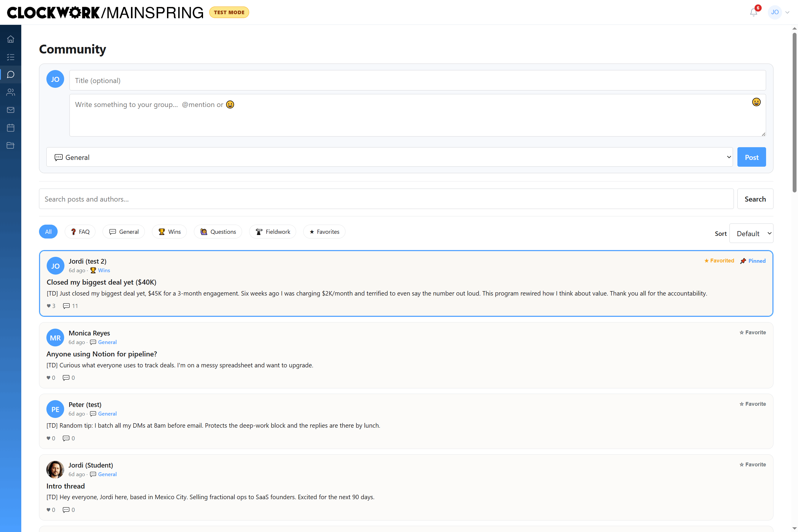Favorite the Intro thread post
This screenshot has width=798, height=532.
tap(752, 465)
